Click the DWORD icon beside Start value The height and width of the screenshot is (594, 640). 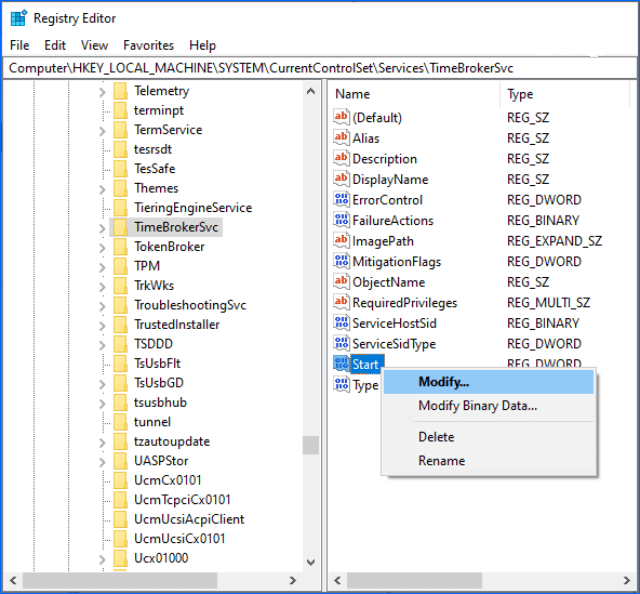point(341,364)
